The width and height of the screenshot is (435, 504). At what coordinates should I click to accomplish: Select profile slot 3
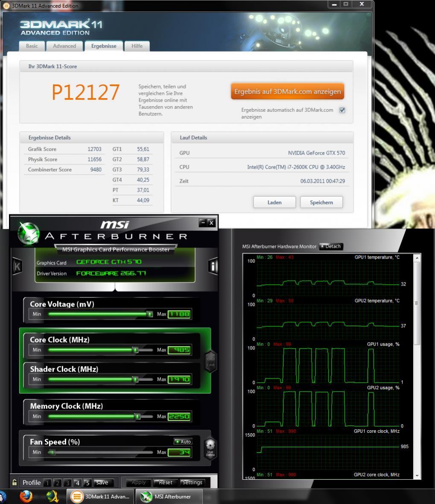[x=67, y=483]
